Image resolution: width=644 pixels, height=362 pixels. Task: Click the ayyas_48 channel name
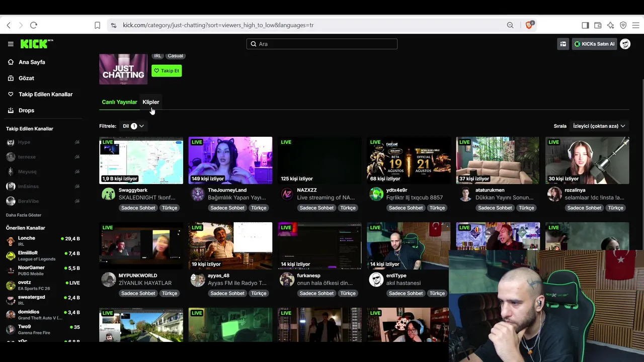click(219, 276)
